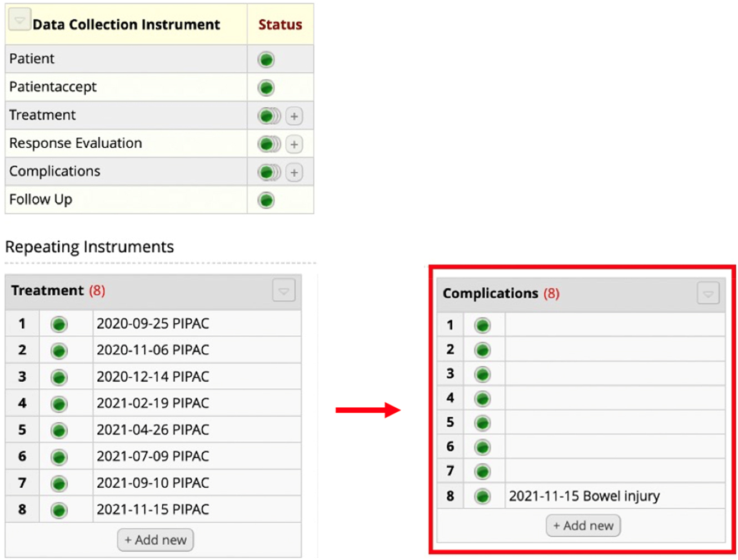Click the Patientaccept green status icon
This screenshot has height=560, width=738.
pyautogui.click(x=266, y=87)
